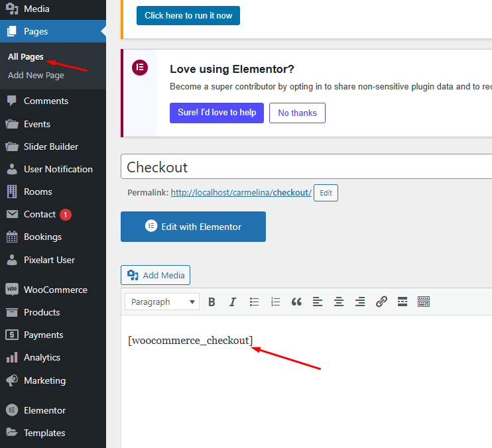The height and width of the screenshot is (448, 492).
Task: Go to All Pages submenu
Action: pyautogui.click(x=26, y=57)
